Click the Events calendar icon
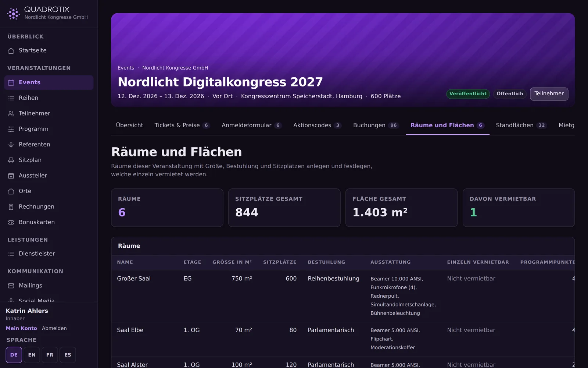 tap(11, 82)
